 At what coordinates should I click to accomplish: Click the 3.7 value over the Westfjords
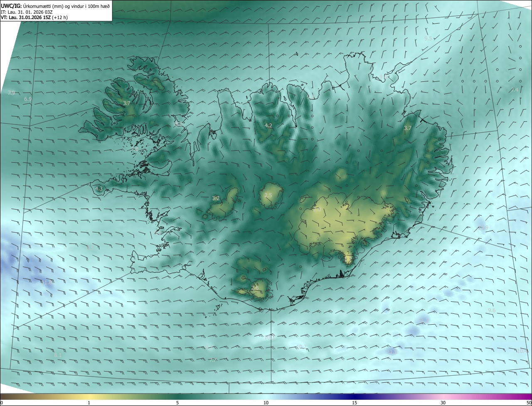pos(127,103)
